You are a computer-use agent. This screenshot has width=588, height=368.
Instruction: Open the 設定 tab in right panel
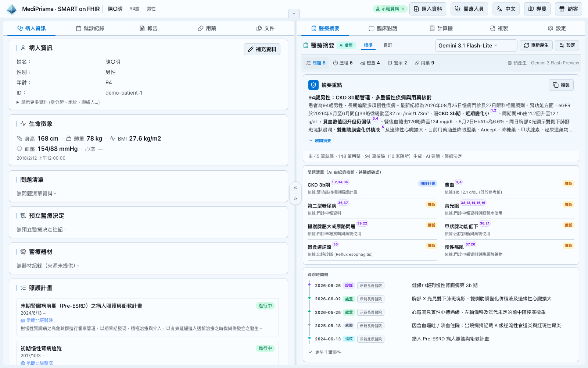pos(557,28)
